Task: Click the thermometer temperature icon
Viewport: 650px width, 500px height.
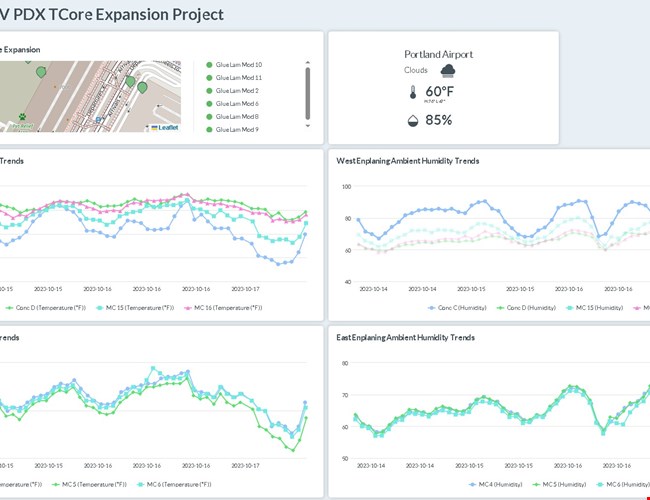Action: (412, 93)
